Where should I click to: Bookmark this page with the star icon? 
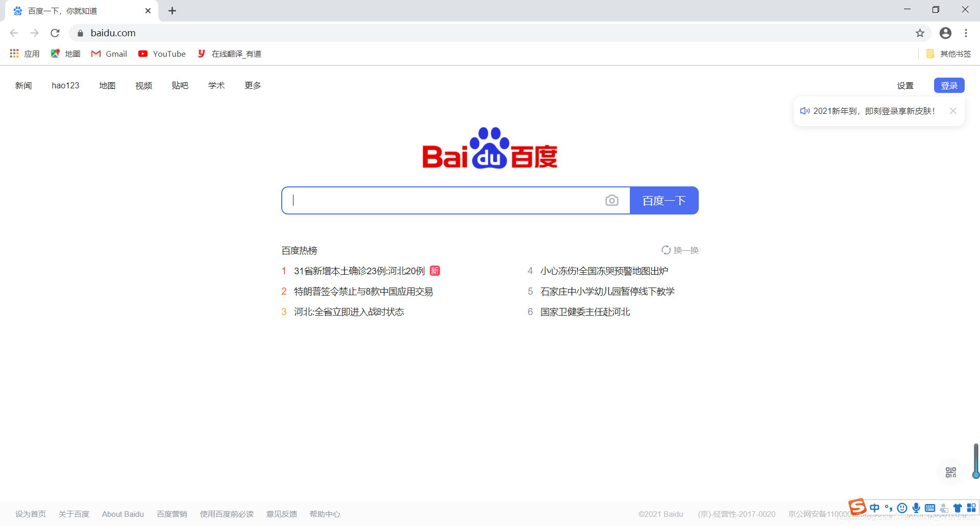point(920,33)
